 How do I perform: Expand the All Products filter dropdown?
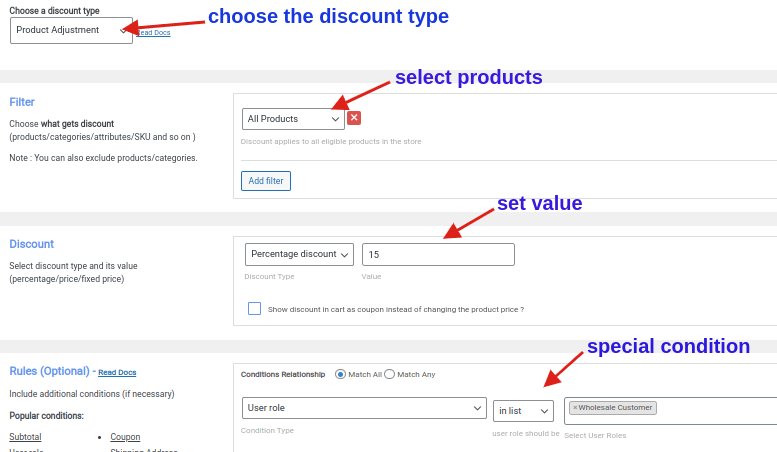click(x=293, y=119)
